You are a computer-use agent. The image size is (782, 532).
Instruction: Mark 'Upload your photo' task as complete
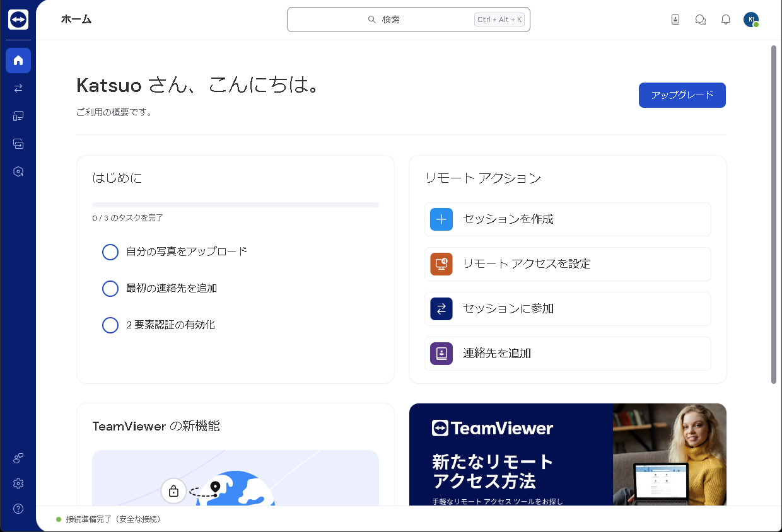click(x=110, y=252)
